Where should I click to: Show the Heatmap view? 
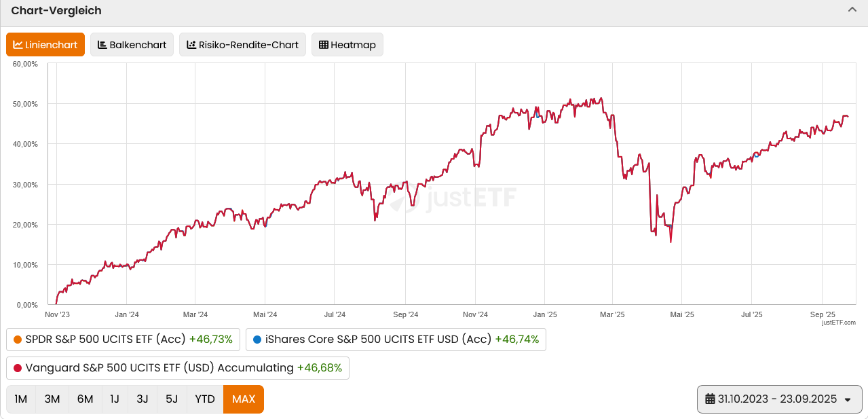pyautogui.click(x=347, y=45)
